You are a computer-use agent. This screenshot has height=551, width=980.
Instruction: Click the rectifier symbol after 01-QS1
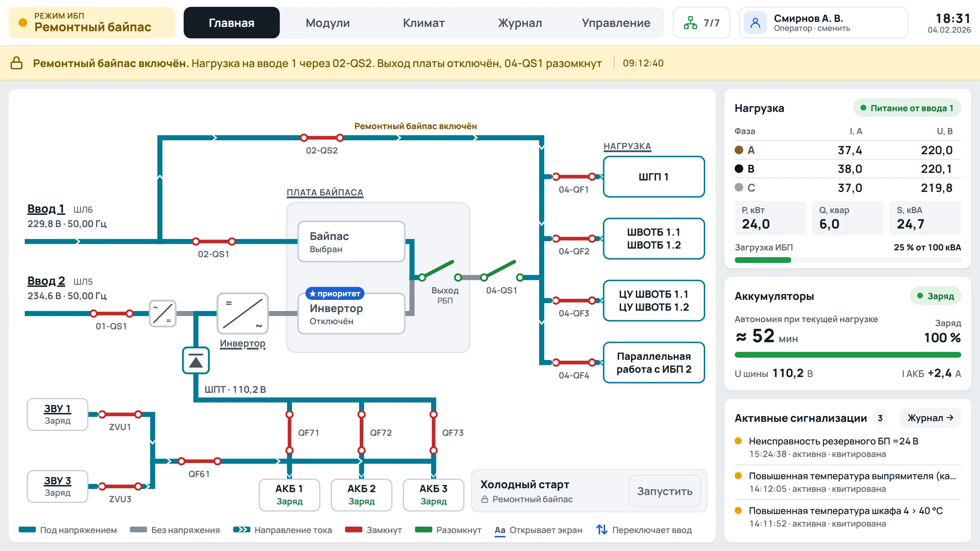pyautogui.click(x=162, y=314)
